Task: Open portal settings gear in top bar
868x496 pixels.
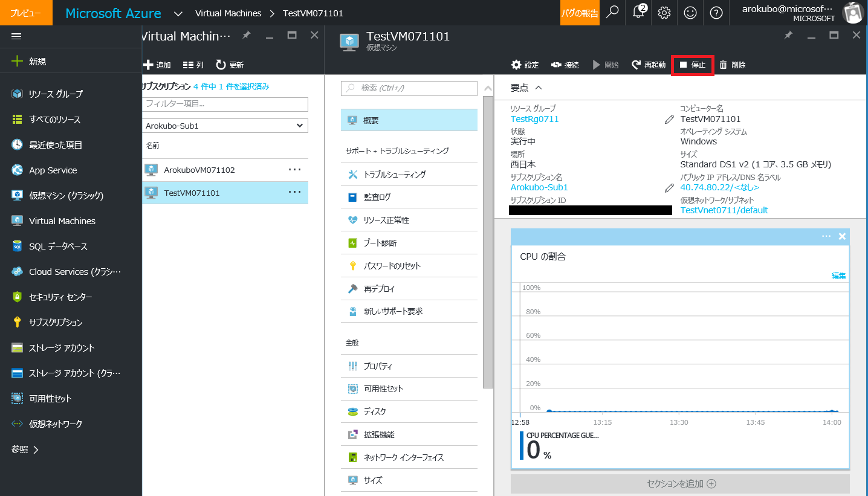Action: (664, 12)
